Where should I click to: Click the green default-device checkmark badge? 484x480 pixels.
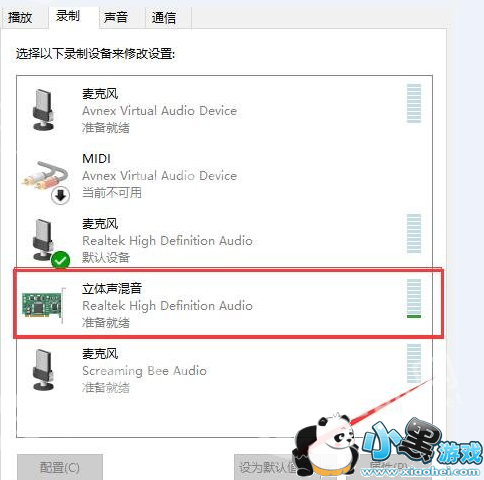[x=60, y=260]
